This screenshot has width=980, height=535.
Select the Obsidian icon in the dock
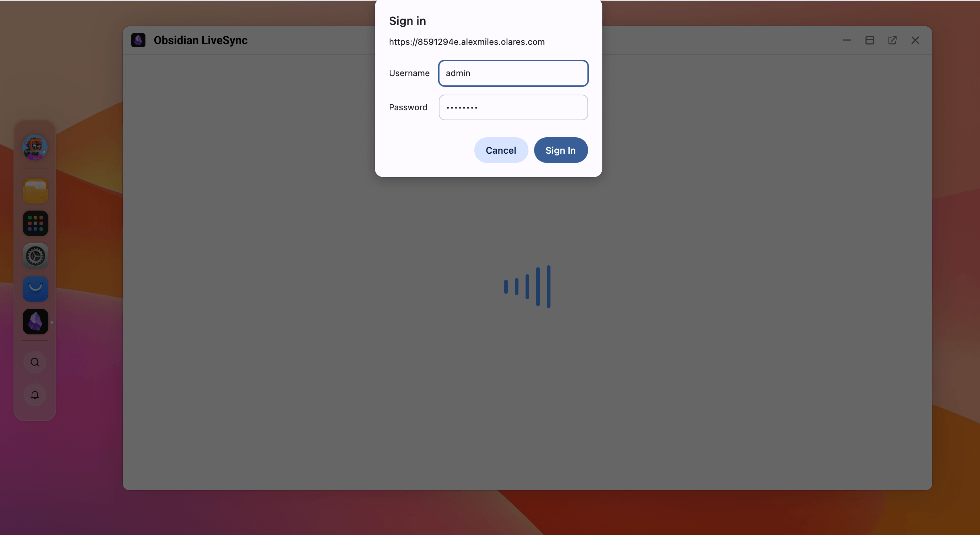point(35,322)
